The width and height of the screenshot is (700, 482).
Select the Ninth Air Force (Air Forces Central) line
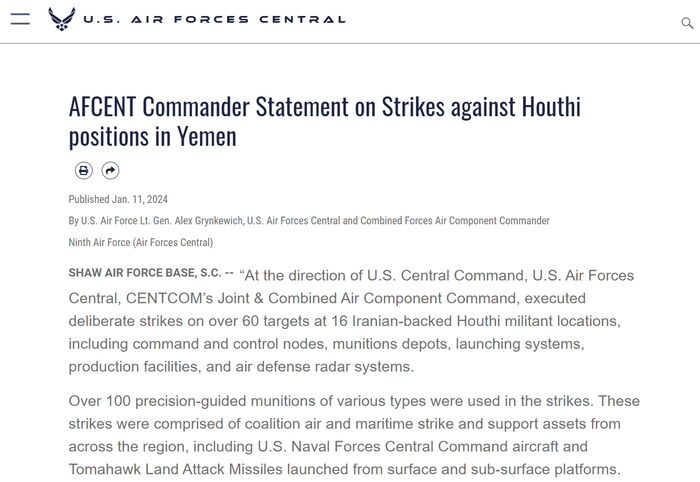point(141,242)
